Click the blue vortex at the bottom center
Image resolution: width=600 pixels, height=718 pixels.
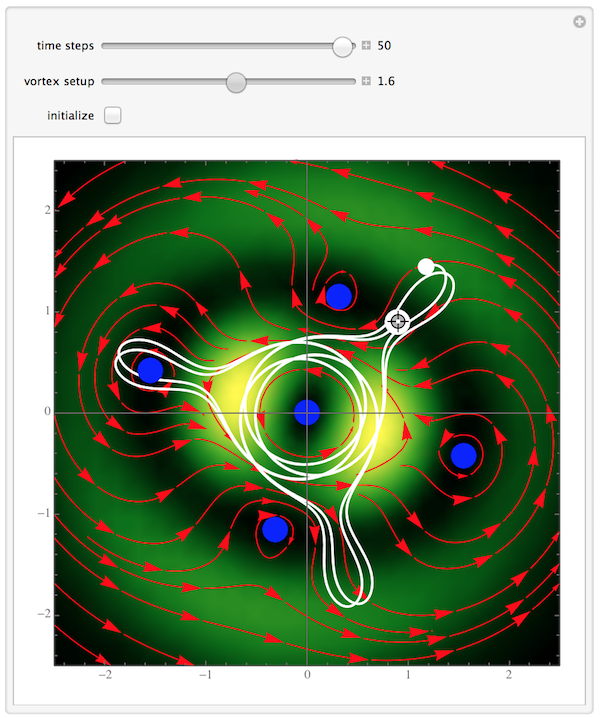[x=275, y=529]
